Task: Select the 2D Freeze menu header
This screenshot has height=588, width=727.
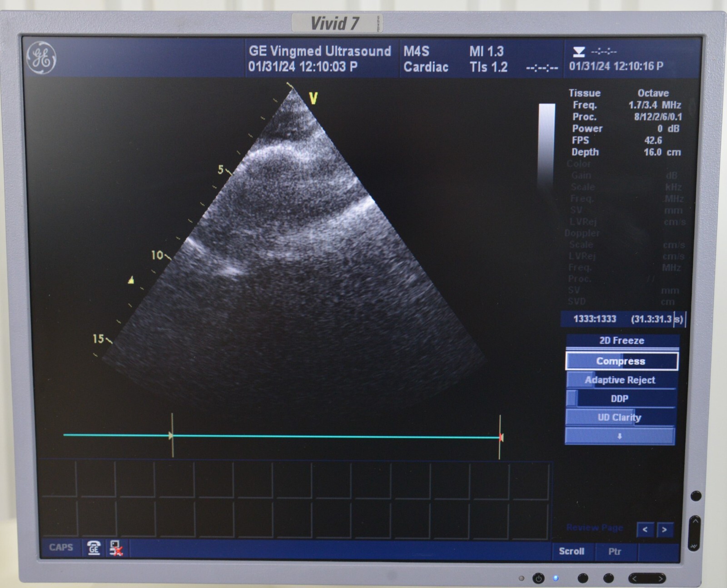Action: (622, 340)
